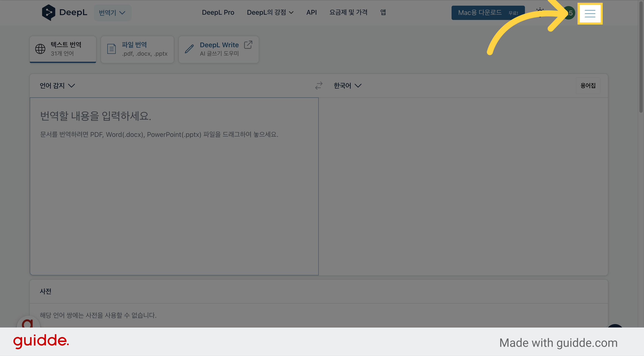Click the DeepL logo
This screenshot has width=644, height=356.
coord(65,12)
